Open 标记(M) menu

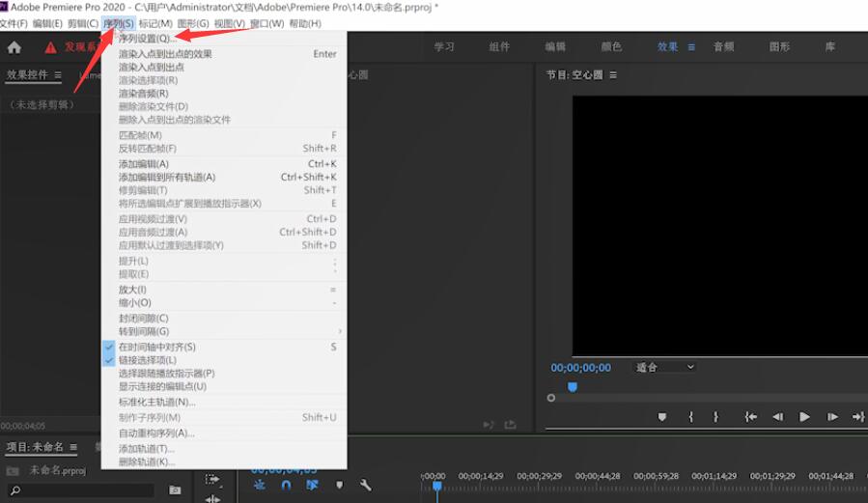[155, 23]
